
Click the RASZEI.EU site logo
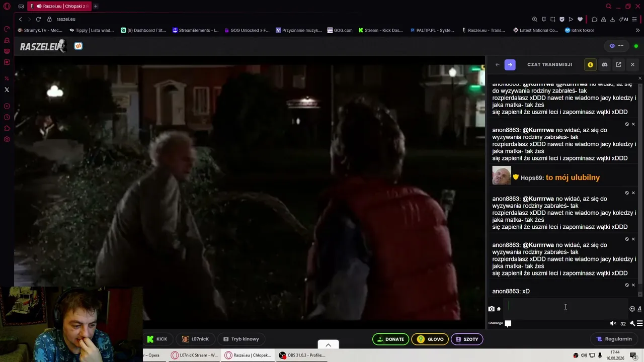(43, 46)
